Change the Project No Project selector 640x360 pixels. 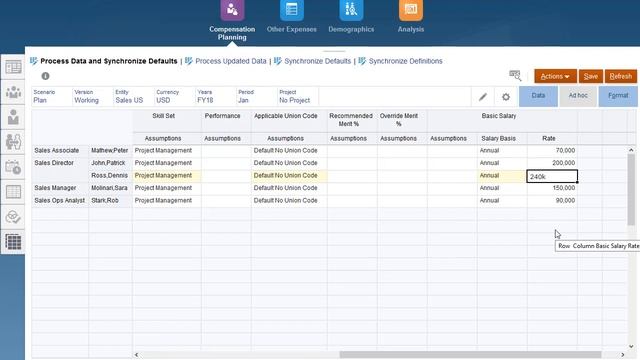tap(298, 97)
